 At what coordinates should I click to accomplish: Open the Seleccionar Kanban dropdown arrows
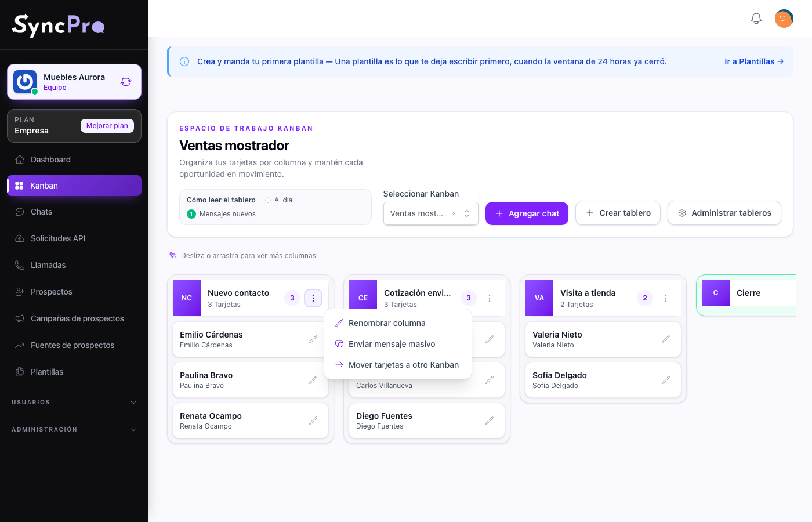[467, 213]
